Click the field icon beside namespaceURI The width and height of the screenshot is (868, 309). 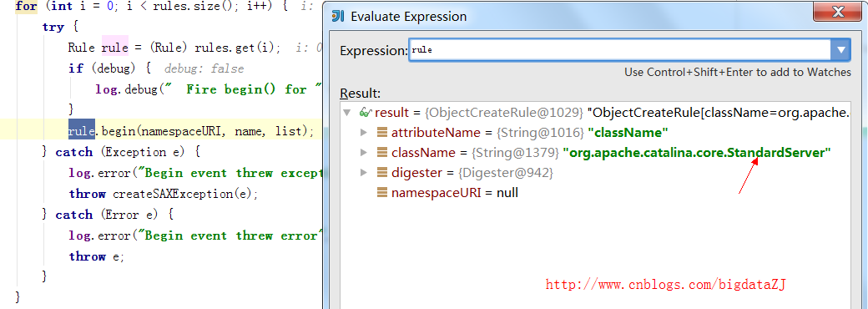tap(382, 193)
